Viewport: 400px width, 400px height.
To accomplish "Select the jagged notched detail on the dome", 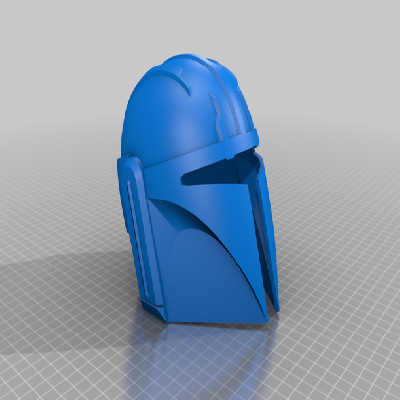I will coord(215,115).
